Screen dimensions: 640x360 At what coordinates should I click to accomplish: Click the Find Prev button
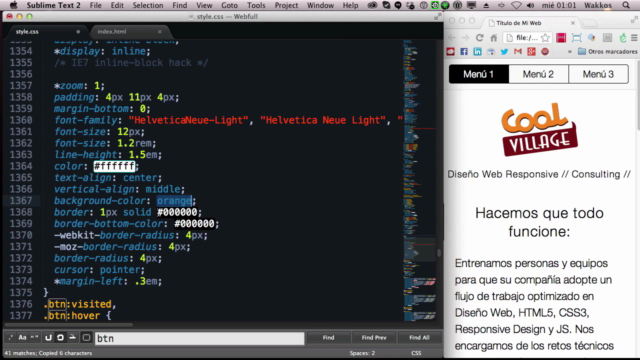(373, 338)
